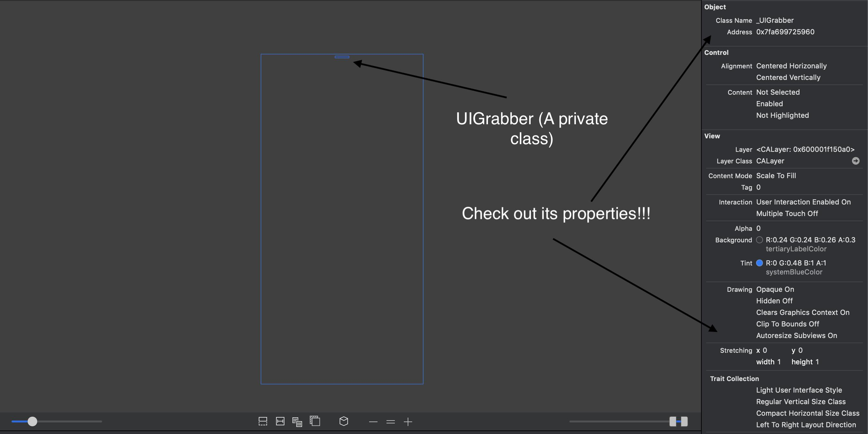Click the 'Not Selected' content value
The height and width of the screenshot is (434, 868).
tap(778, 92)
